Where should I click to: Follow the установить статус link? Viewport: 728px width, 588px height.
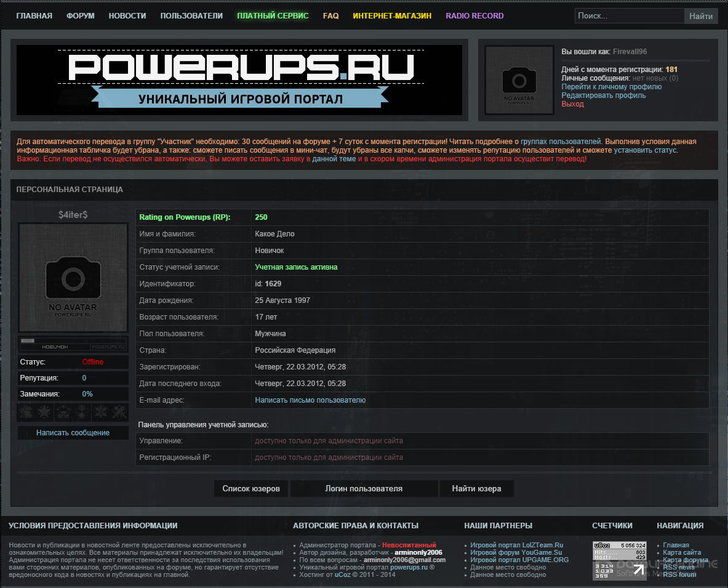click(646, 150)
